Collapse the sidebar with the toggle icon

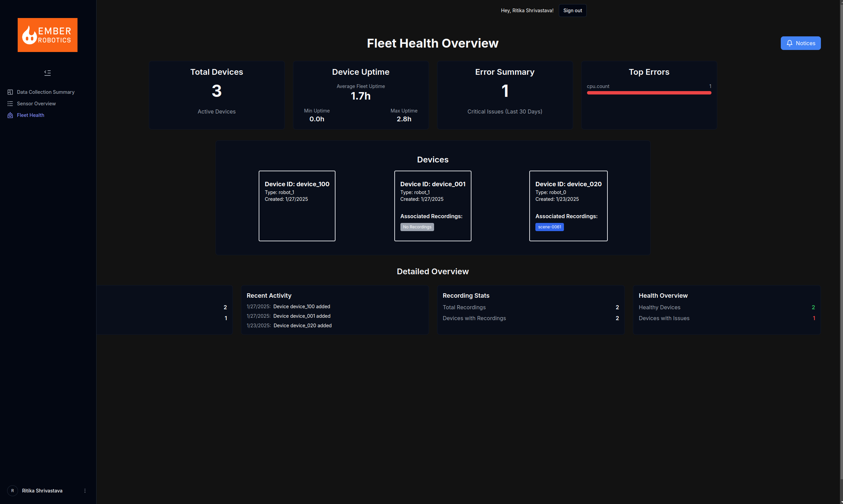(47, 73)
